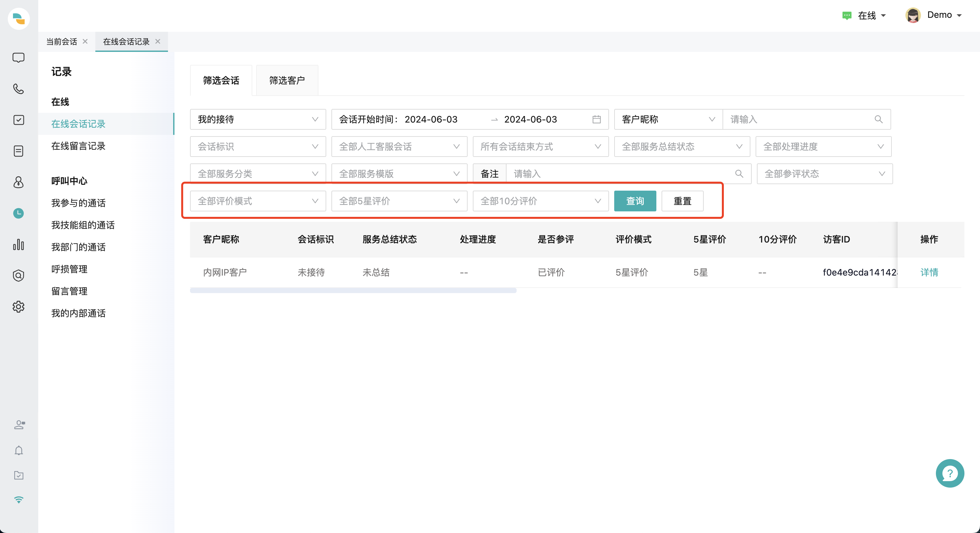The width and height of the screenshot is (980, 533).
Task: Expand the 所有会话结束方式 dropdown
Action: pos(541,147)
